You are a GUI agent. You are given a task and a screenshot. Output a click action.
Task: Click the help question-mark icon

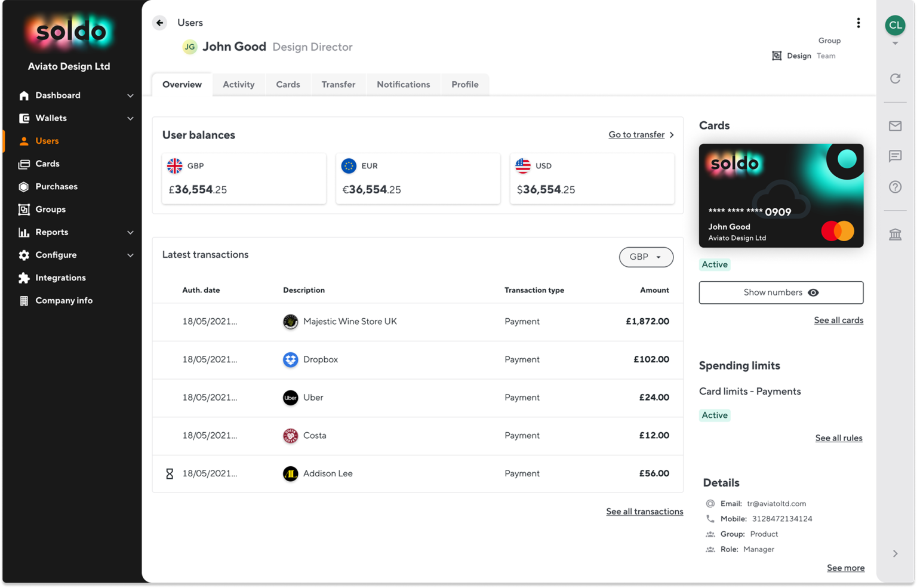coord(895,187)
